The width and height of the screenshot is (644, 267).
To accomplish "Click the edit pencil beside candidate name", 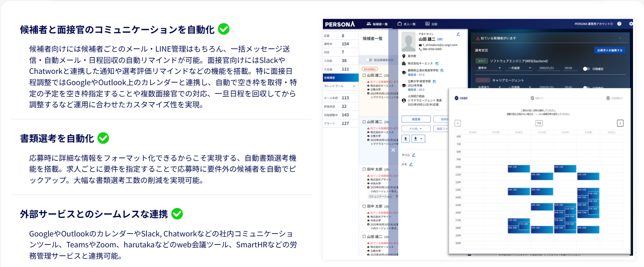I will [458, 34].
